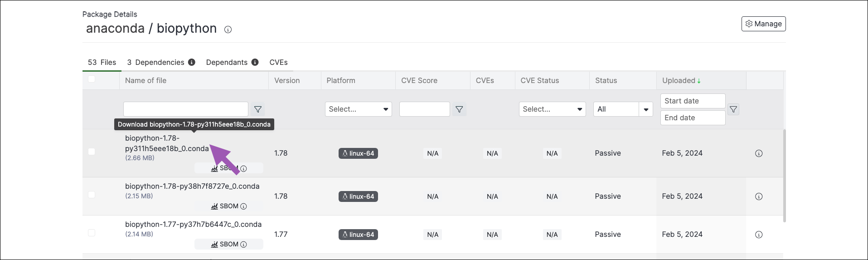Click SBOM badge for biopython-1.77 file
The height and width of the screenshot is (260, 868).
pos(229,244)
